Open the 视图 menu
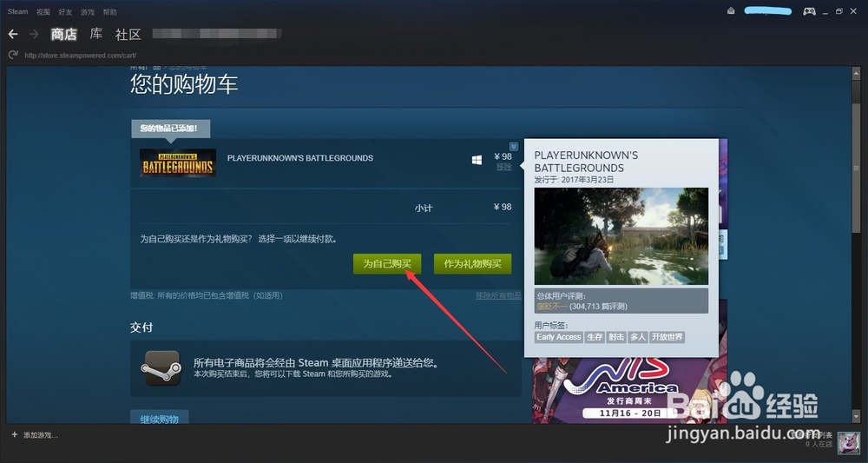This screenshot has height=463, width=868. point(43,11)
